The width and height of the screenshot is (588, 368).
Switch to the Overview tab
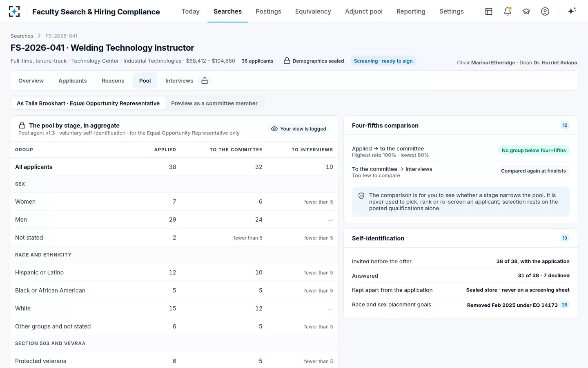(31, 81)
